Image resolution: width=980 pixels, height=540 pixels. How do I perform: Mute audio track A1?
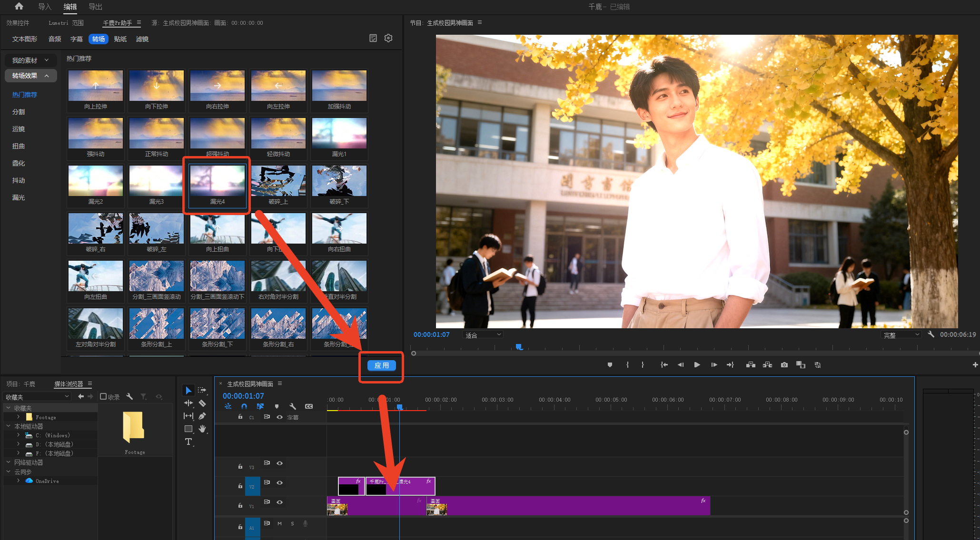click(279, 523)
